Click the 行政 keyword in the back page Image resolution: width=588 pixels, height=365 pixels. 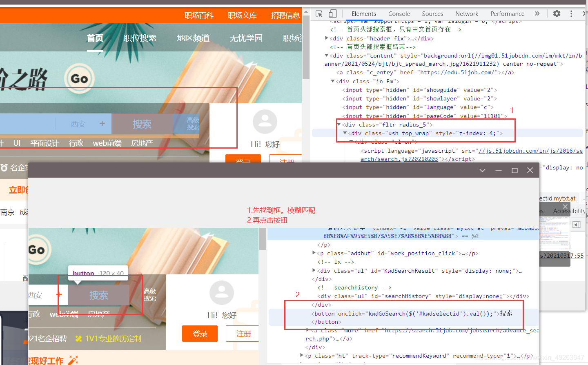[x=76, y=143]
